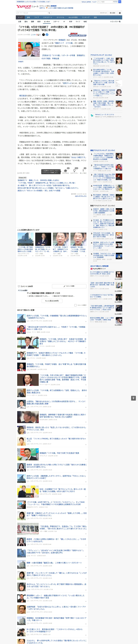Click the コメントを書く button
Image resolution: width=138 pixels, height=644 pixels.
[69, 286]
